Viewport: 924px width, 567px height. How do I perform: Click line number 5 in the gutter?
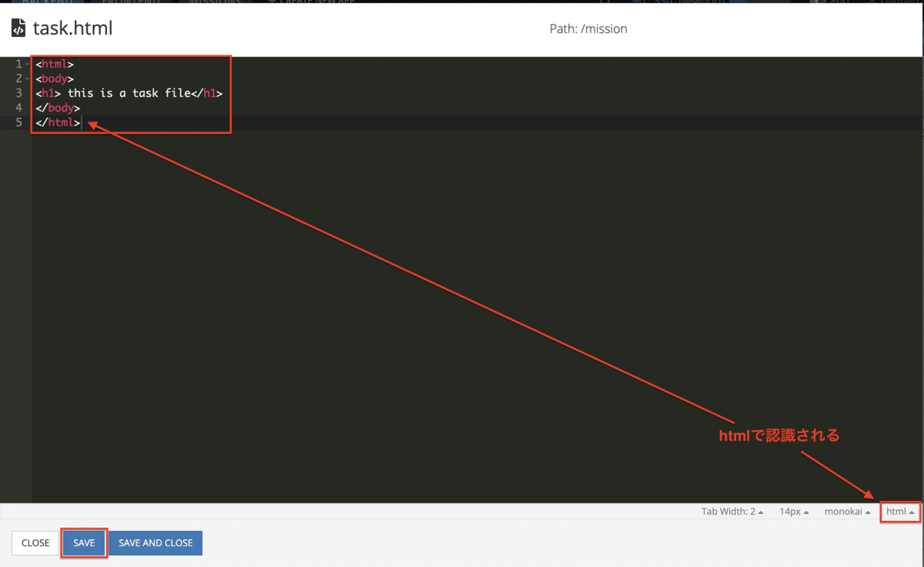click(18, 123)
